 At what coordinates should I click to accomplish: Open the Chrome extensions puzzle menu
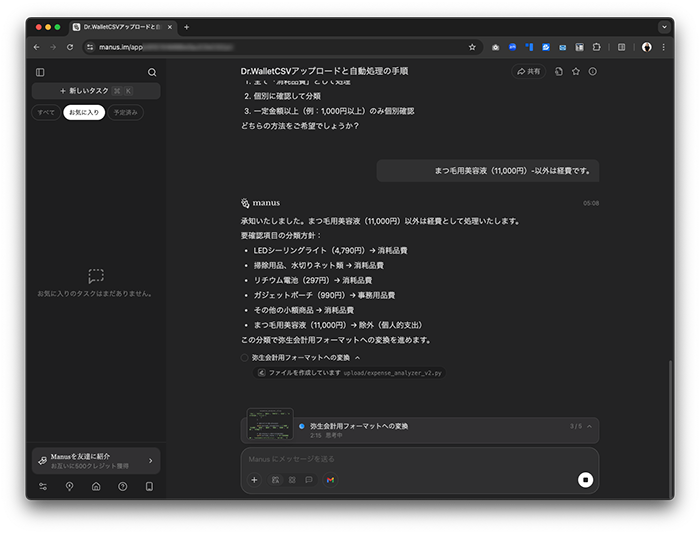click(x=596, y=47)
